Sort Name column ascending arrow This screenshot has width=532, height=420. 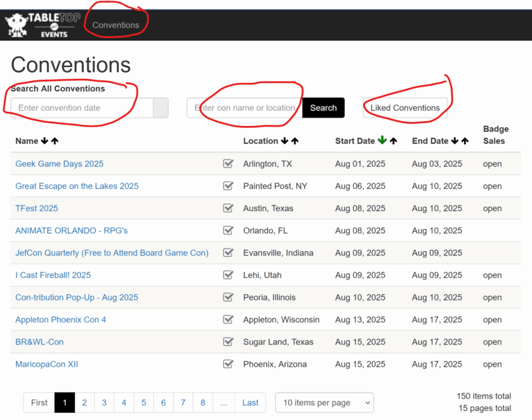55,141
